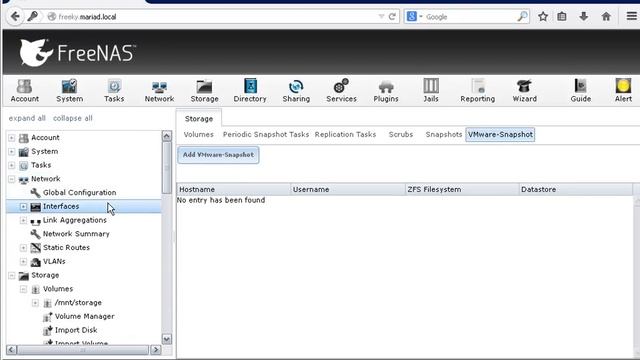Select the main Storage tab
The height and width of the screenshot is (360, 640).
[x=199, y=119]
